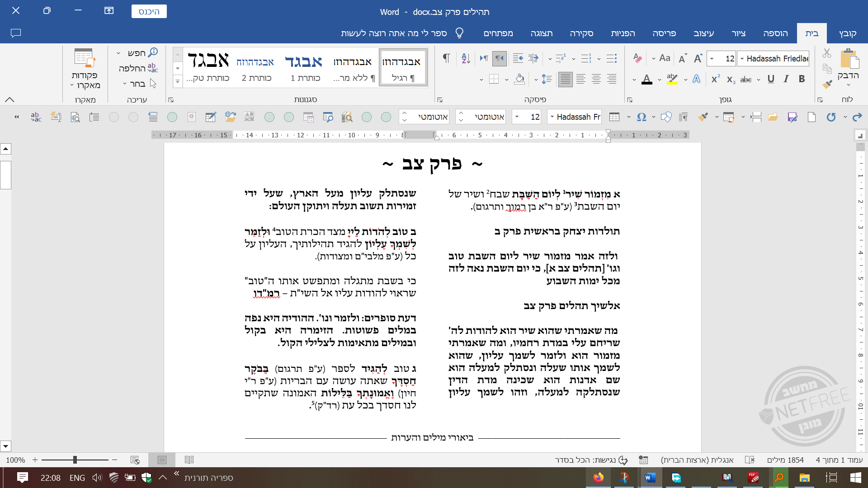Viewport: 868px width, 488px height.
Task: Open Firefox from Windows taskbar
Action: click(598, 478)
